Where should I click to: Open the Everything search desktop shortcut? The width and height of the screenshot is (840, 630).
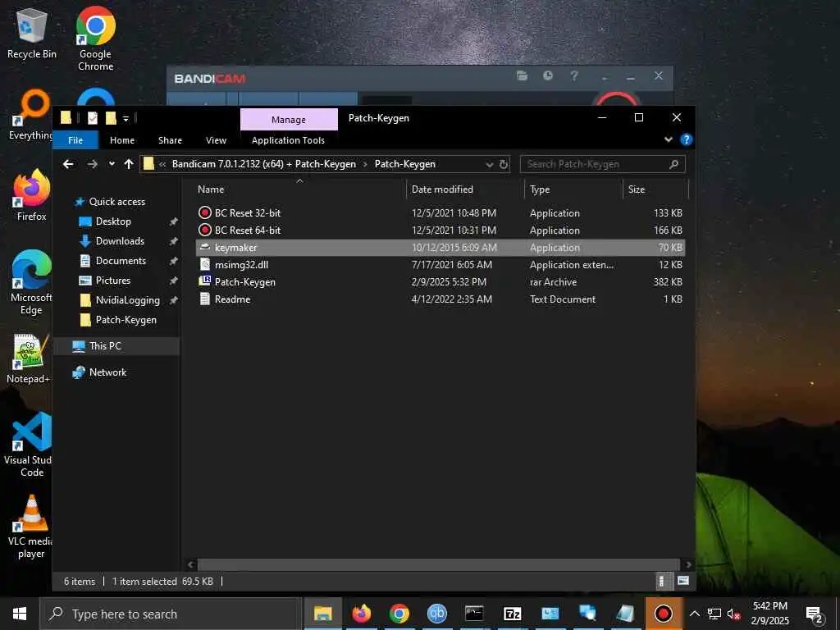[30, 115]
